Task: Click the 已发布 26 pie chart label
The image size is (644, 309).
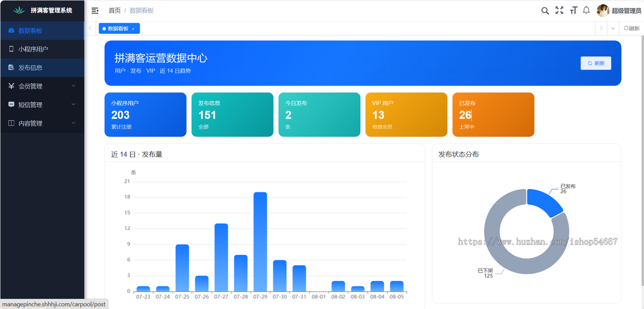Action: point(568,189)
